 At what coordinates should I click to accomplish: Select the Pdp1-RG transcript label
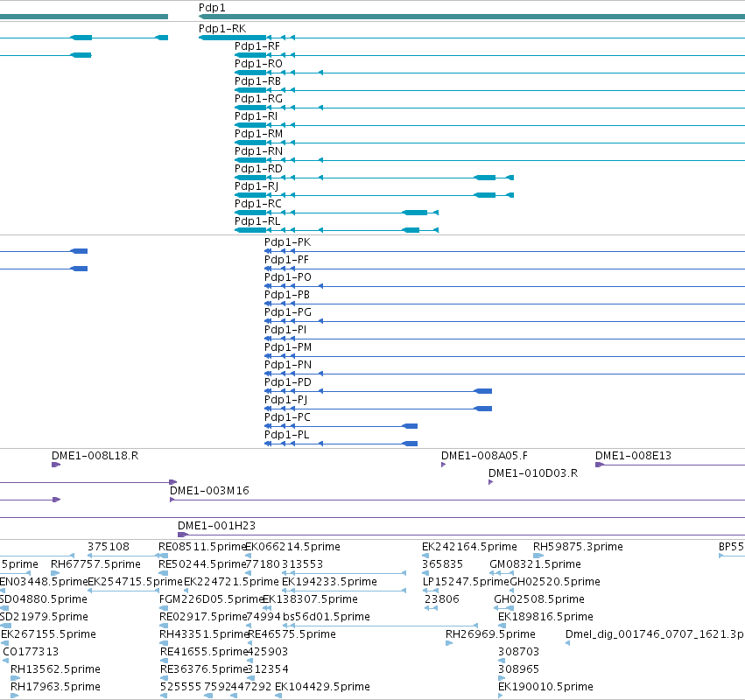(x=258, y=99)
